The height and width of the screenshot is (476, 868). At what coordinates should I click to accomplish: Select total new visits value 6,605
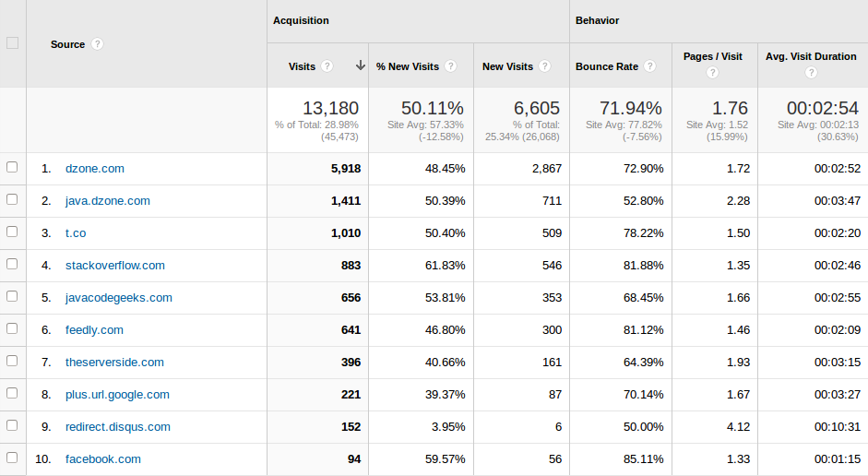(x=537, y=108)
